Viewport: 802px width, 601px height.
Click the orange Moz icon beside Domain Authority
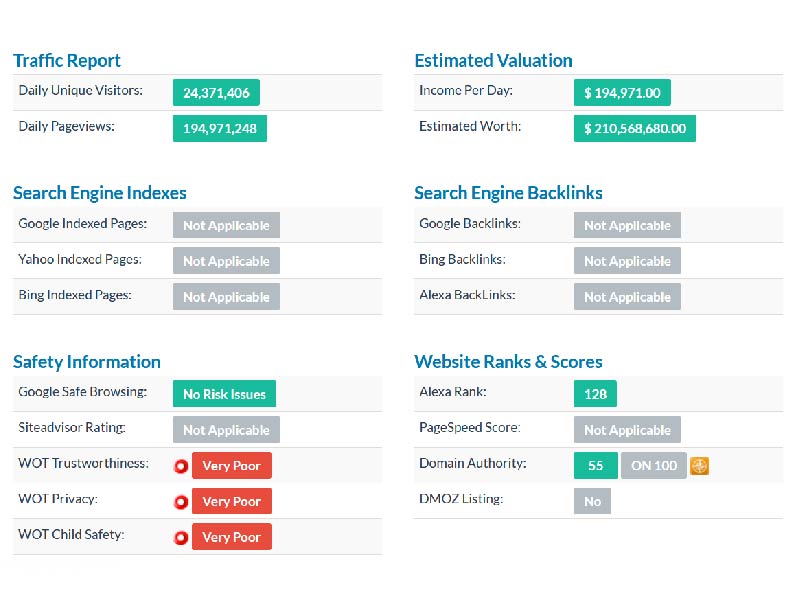coord(699,466)
